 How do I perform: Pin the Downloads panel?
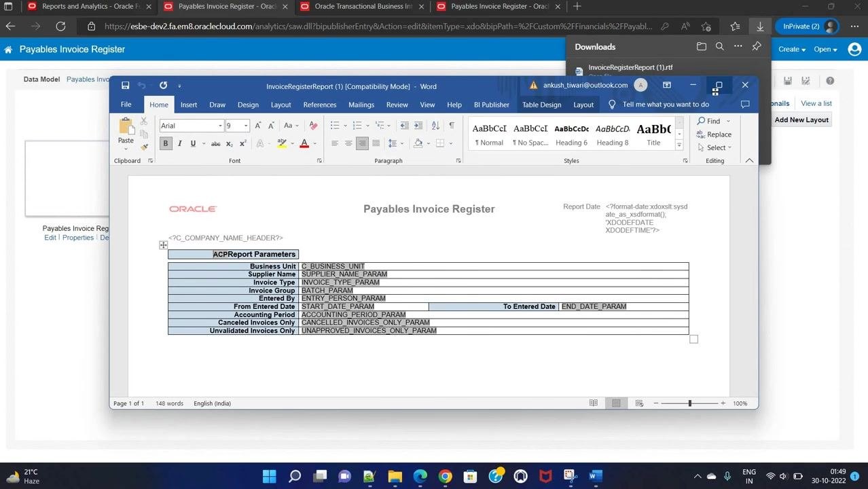point(757,46)
